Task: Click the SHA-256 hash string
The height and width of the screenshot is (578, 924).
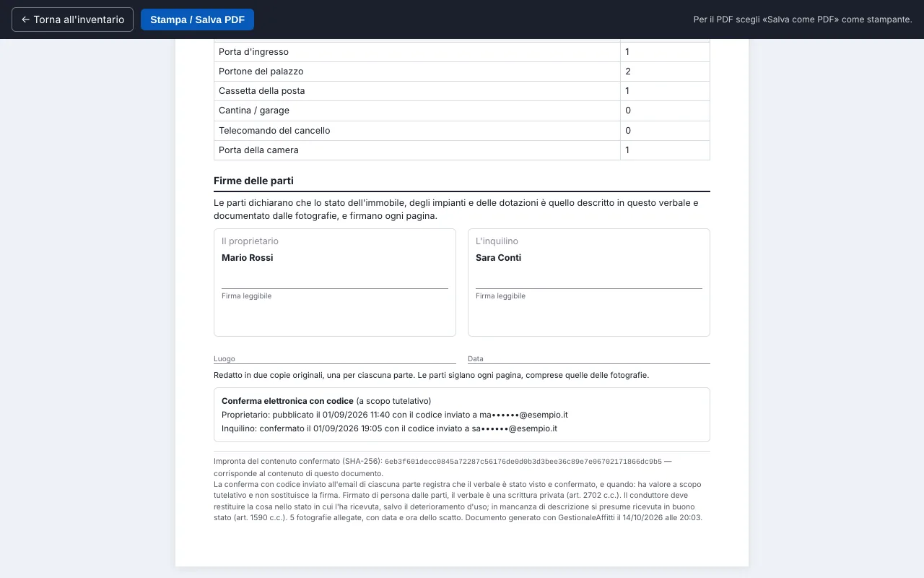Action: 523,462
